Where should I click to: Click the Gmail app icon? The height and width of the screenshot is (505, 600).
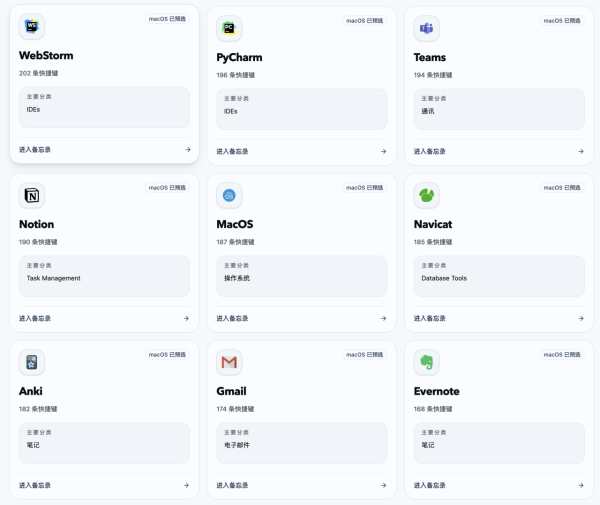coord(229,362)
